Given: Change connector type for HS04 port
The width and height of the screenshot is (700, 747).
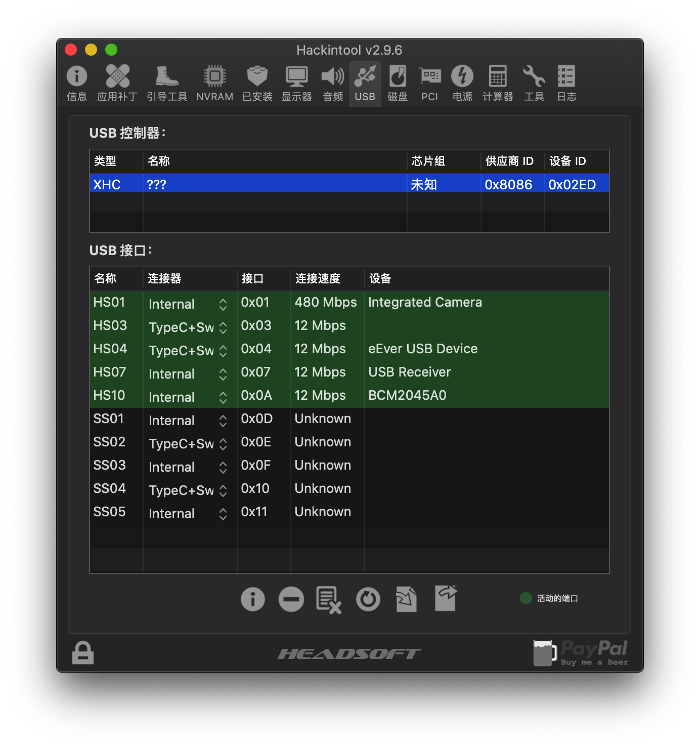Looking at the screenshot, I should point(188,351).
